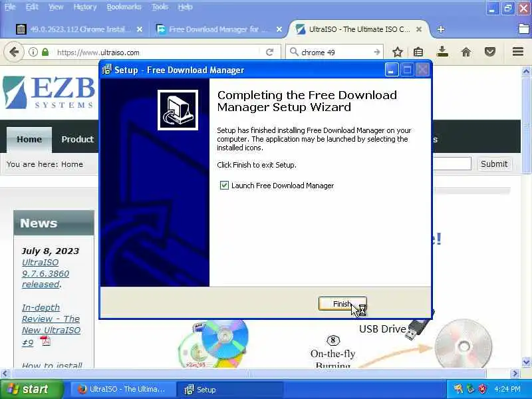This screenshot has height=399, width=532.
Task: Switch to UltraISO Firefox taskbar button
Action: [x=122, y=389]
